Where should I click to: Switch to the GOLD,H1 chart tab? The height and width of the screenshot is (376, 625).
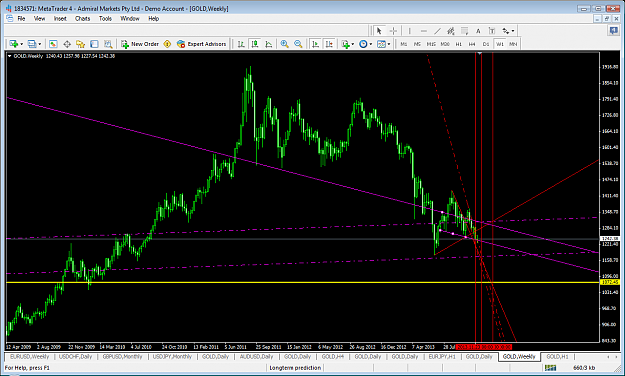[558, 356]
